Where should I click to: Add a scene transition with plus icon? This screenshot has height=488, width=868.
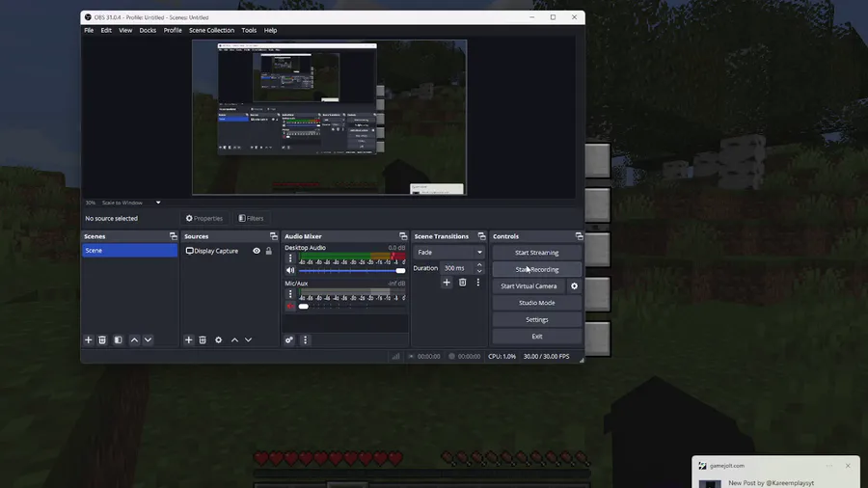pyautogui.click(x=447, y=283)
